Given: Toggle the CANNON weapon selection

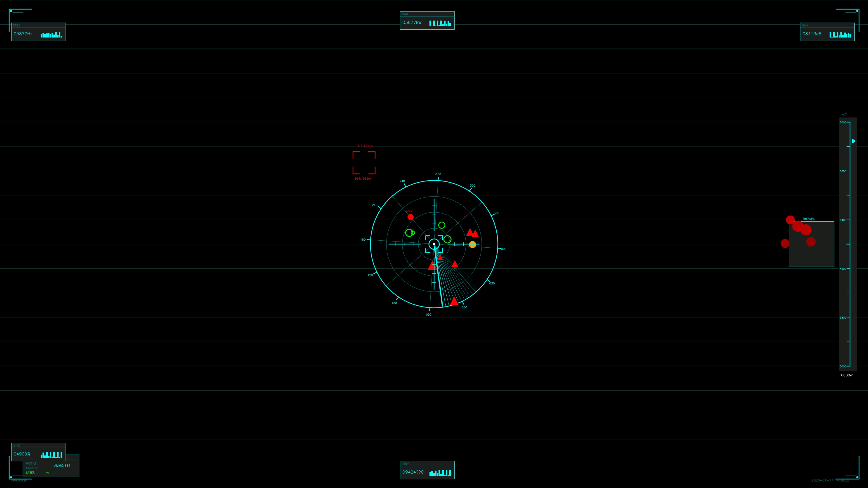Looking at the screenshot, I should 32,468.
